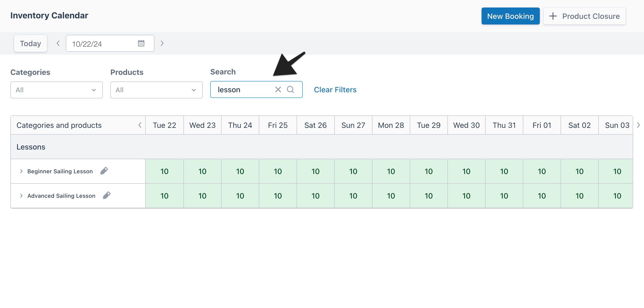Open Advanced Sailing Lesson availability on Tue 29
This screenshot has width=644, height=308.
click(429, 196)
